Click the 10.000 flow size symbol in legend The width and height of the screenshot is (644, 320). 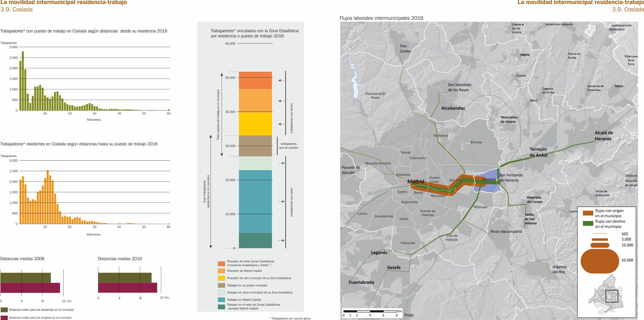click(x=600, y=245)
